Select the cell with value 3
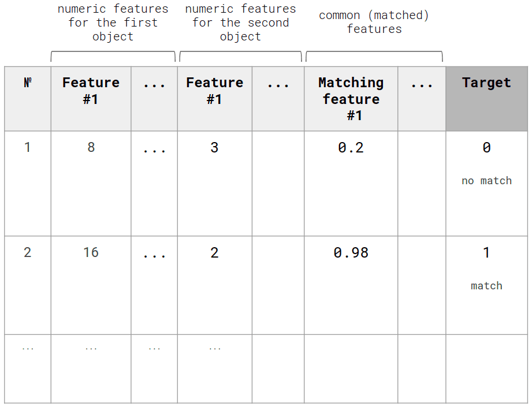Image resolution: width=532 pixels, height=406 pixels. [x=214, y=148]
